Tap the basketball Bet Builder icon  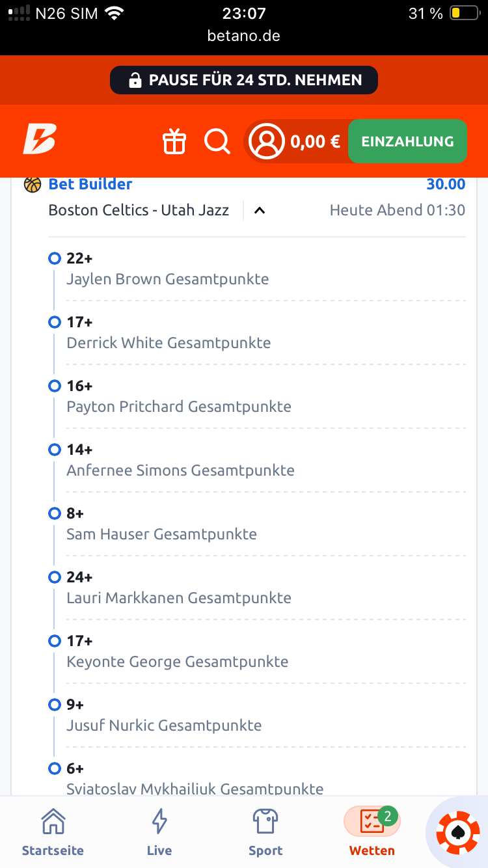33,185
